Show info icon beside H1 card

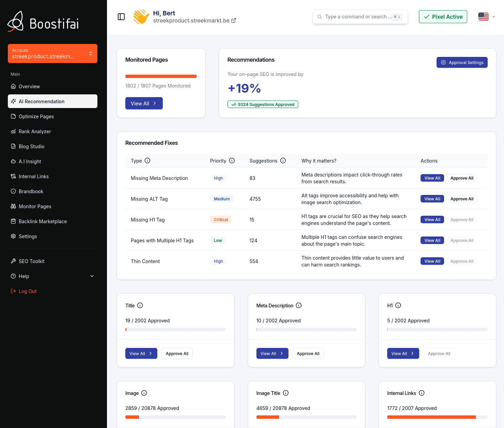click(x=398, y=305)
